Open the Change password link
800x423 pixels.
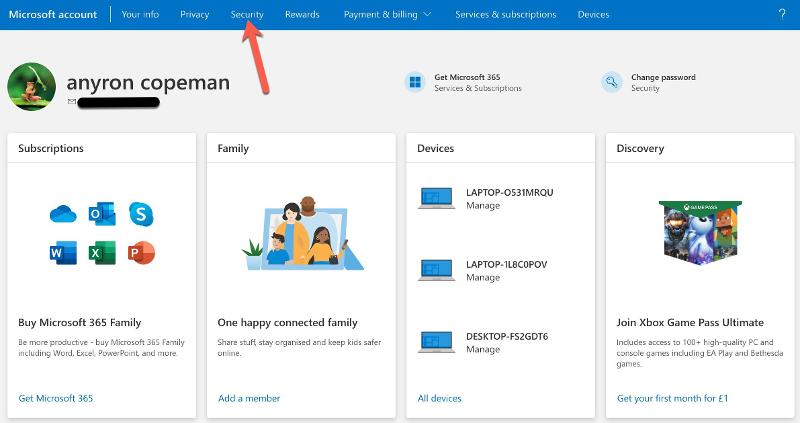click(x=663, y=77)
